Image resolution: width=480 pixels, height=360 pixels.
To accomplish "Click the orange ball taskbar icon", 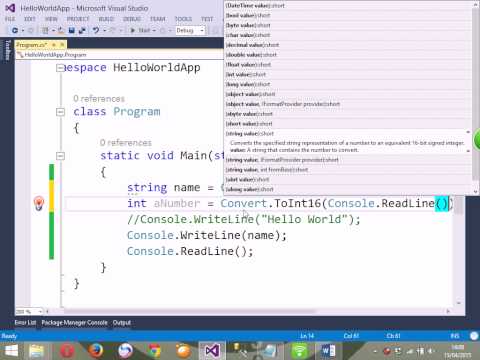I will pos(183,351).
